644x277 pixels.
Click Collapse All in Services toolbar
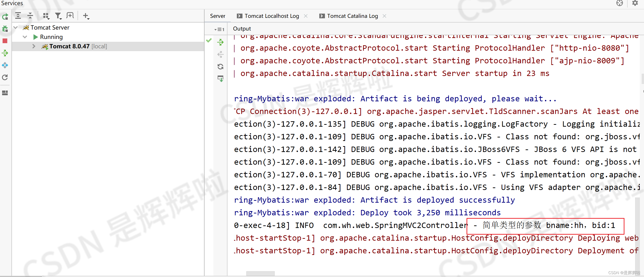point(30,16)
